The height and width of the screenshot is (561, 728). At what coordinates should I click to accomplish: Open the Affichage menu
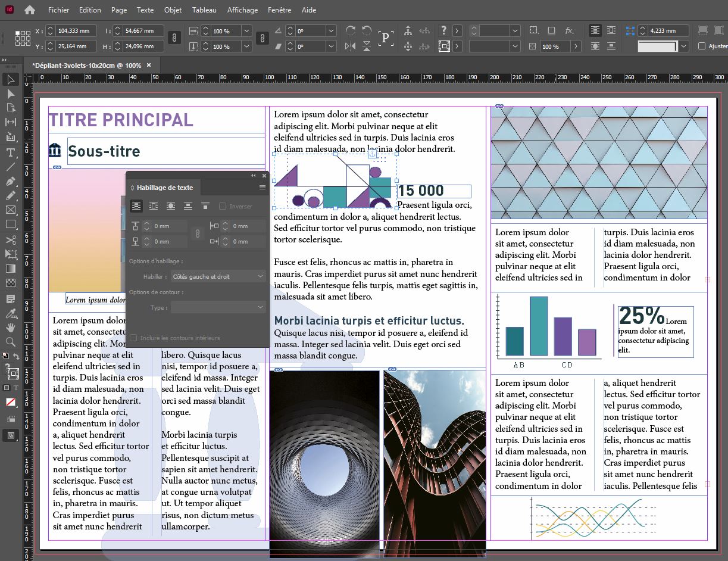[x=243, y=10]
